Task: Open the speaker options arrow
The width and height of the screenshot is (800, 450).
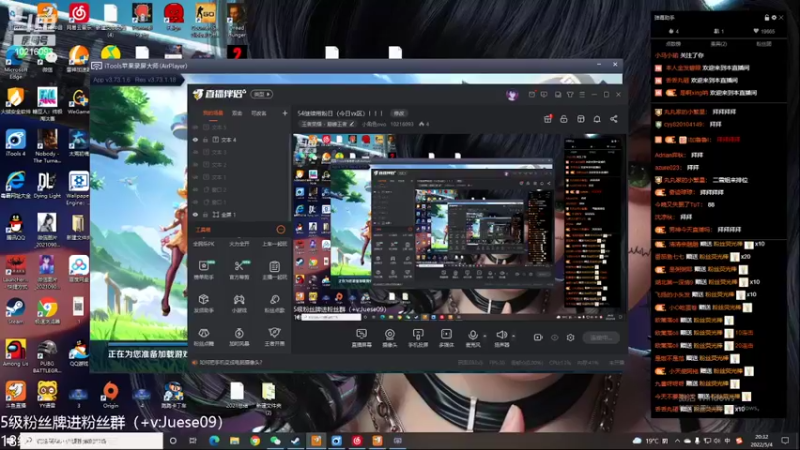Action: (x=513, y=336)
